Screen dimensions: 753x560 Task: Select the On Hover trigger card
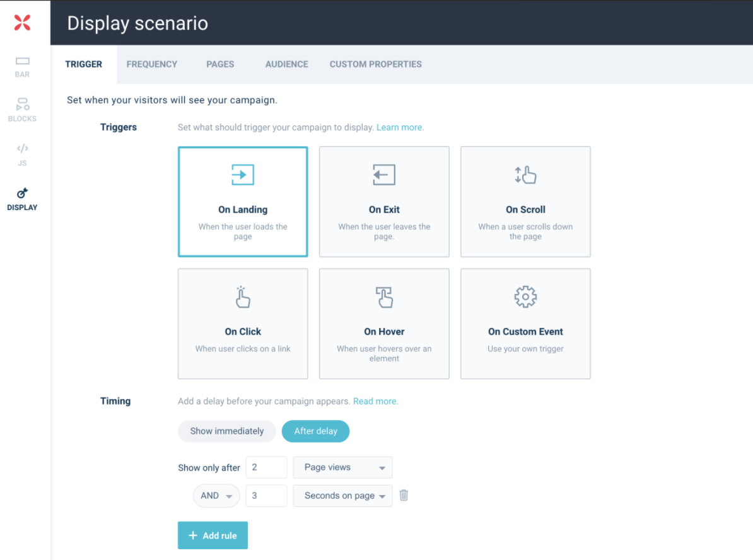(x=384, y=324)
